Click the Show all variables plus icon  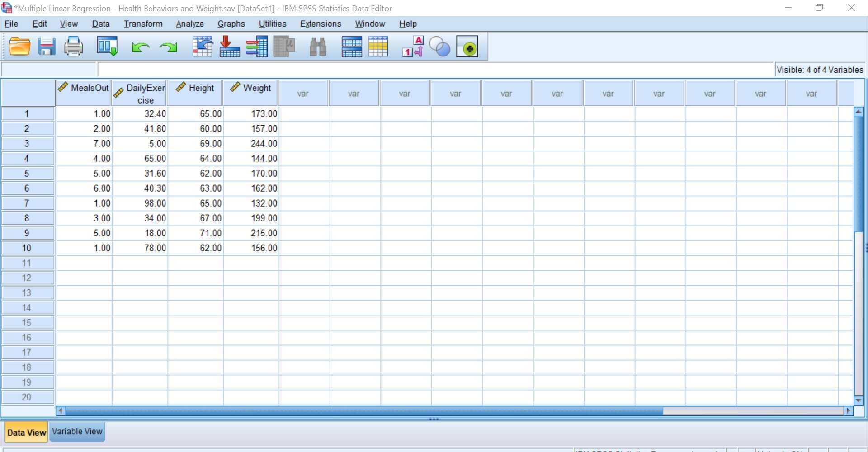click(x=468, y=46)
